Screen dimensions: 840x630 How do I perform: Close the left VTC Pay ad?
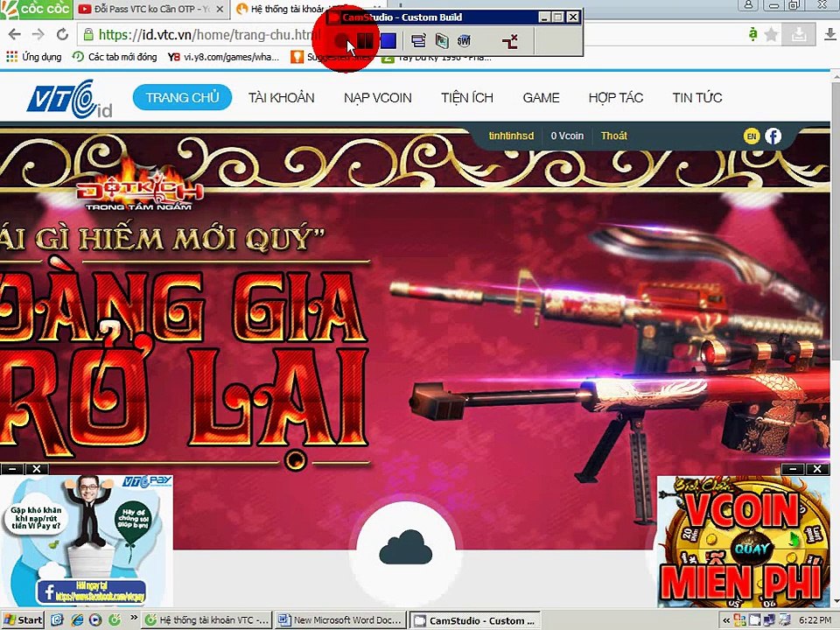[37, 469]
